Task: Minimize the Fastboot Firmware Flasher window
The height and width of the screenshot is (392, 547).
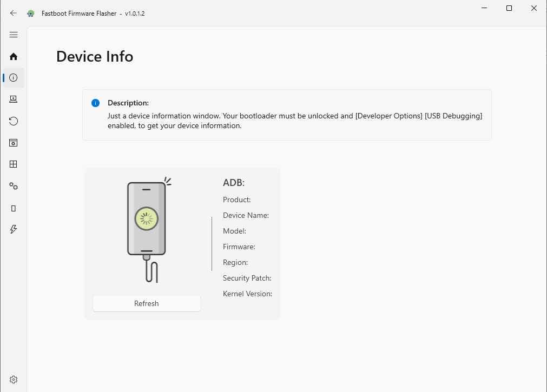Action: [x=484, y=8]
